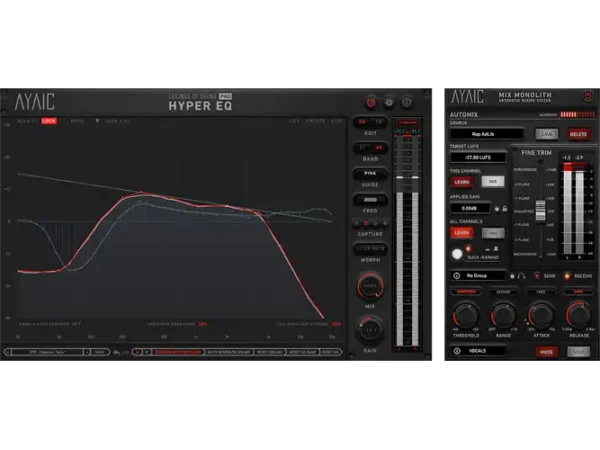Select the B compare slot
This screenshot has width=600, height=450.
click(x=146, y=352)
